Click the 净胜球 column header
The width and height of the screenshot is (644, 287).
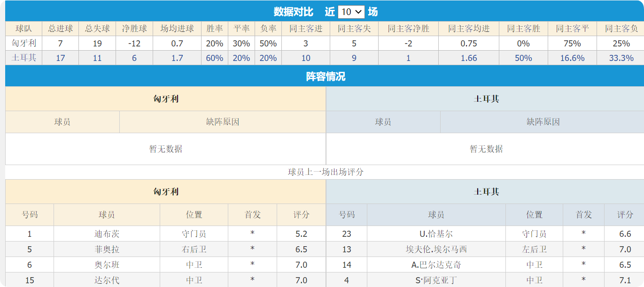[x=134, y=28]
